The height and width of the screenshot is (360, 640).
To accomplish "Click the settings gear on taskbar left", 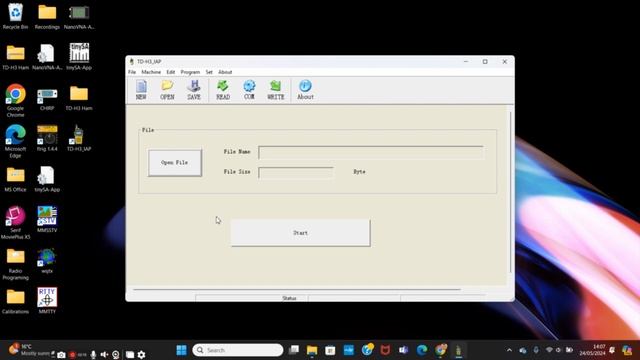I will click(141, 355).
